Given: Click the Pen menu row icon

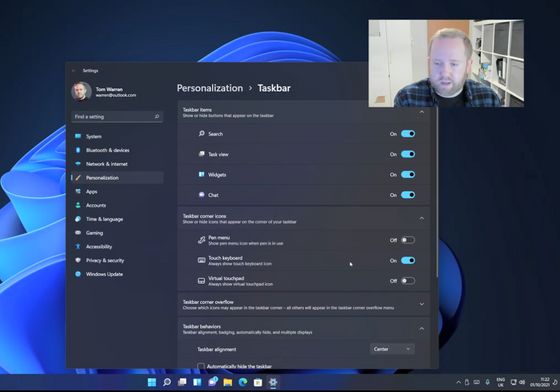Looking at the screenshot, I should pos(201,240).
